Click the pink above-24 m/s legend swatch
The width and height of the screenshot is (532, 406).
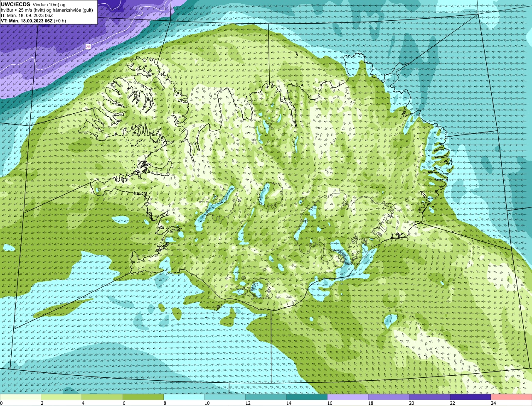click(512, 397)
